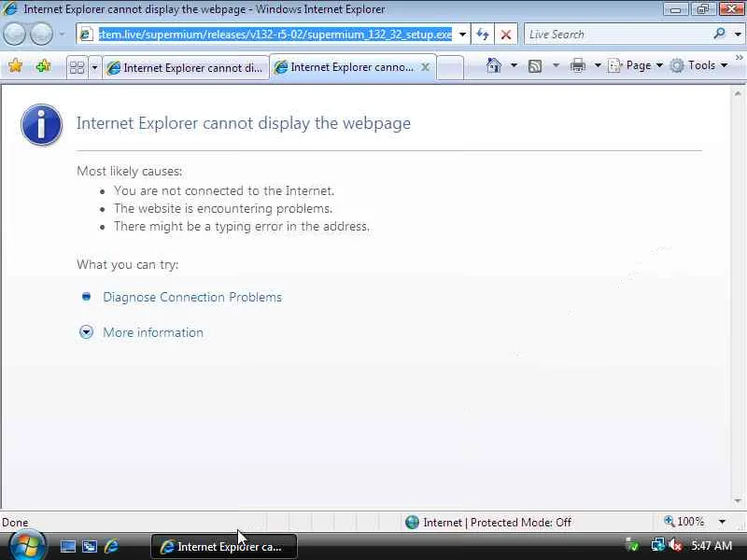Click the Stop button with red X
The width and height of the screenshot is (747, 560).
coord(506,35)
